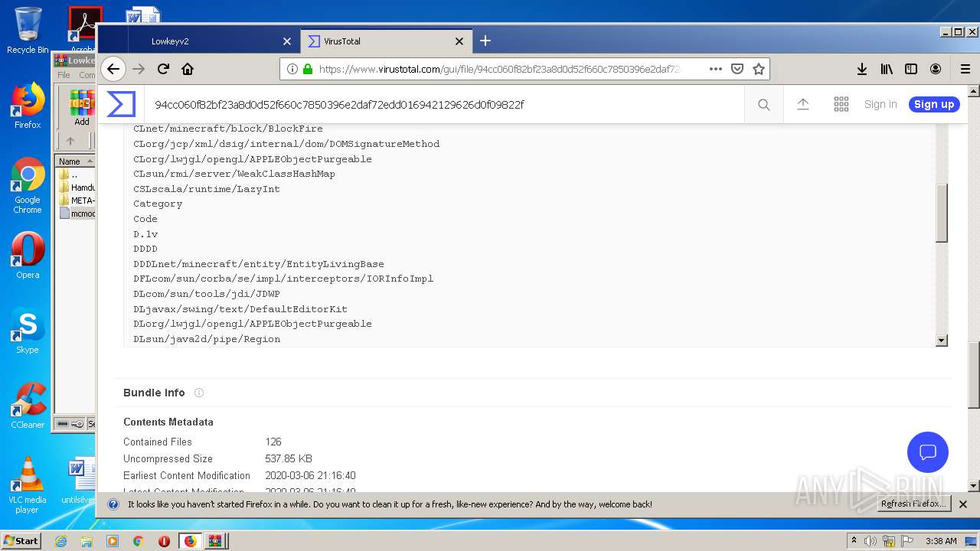Open the Skype desktop icon
Viewport: 980px width, 551px height.
click(28, 331)
